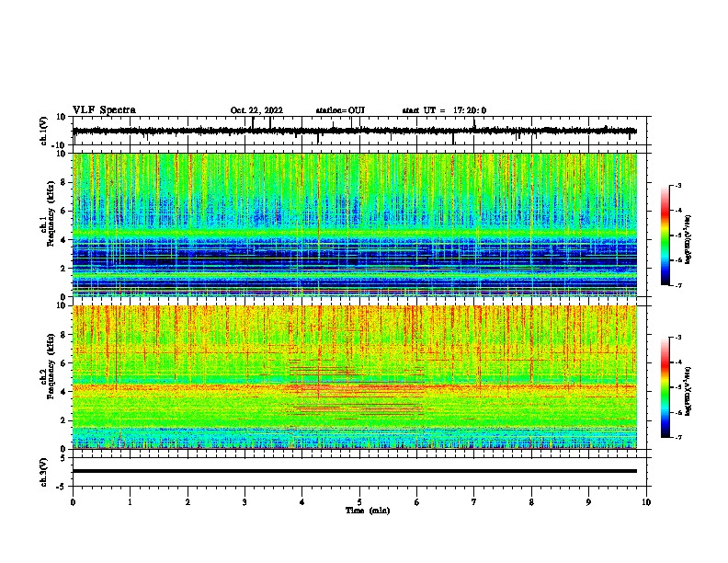The width and height of the screenshot is (728, 563).
Task: Click the ch.2 spectrogram panel
Action: [355, 377]
